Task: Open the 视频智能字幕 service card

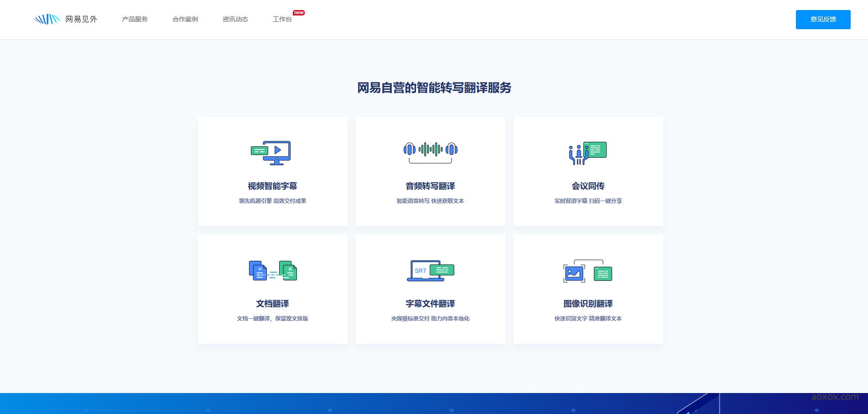Action: (x=272, y=171)
